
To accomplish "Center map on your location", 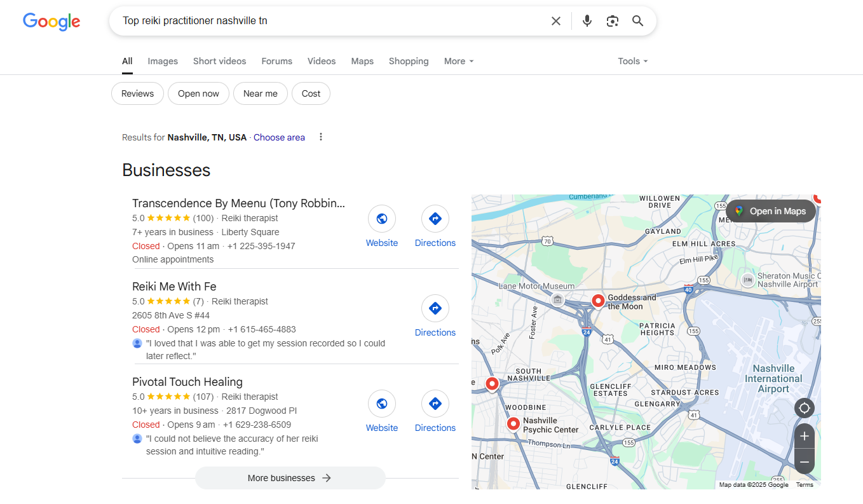I will point(805,407).
